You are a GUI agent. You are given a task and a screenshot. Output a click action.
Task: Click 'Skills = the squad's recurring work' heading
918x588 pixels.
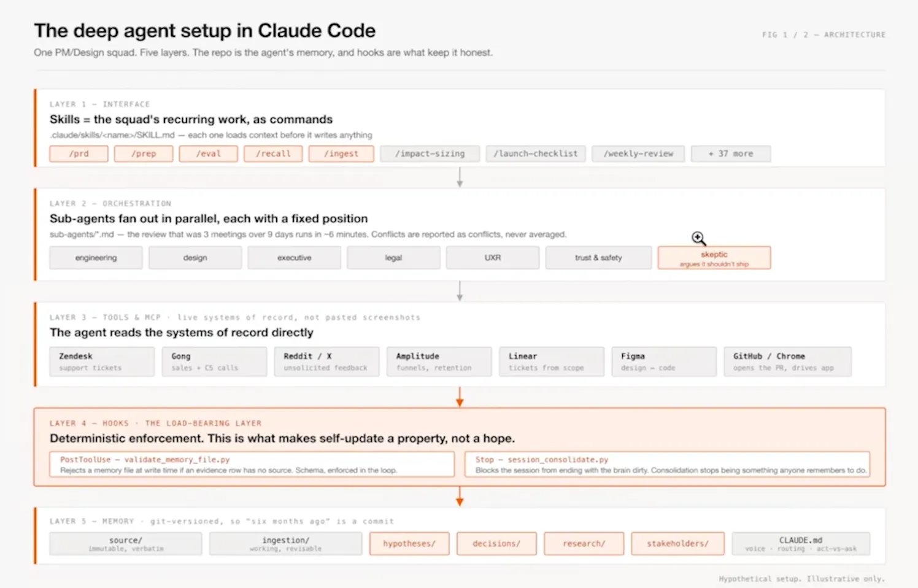pos(191,120)
